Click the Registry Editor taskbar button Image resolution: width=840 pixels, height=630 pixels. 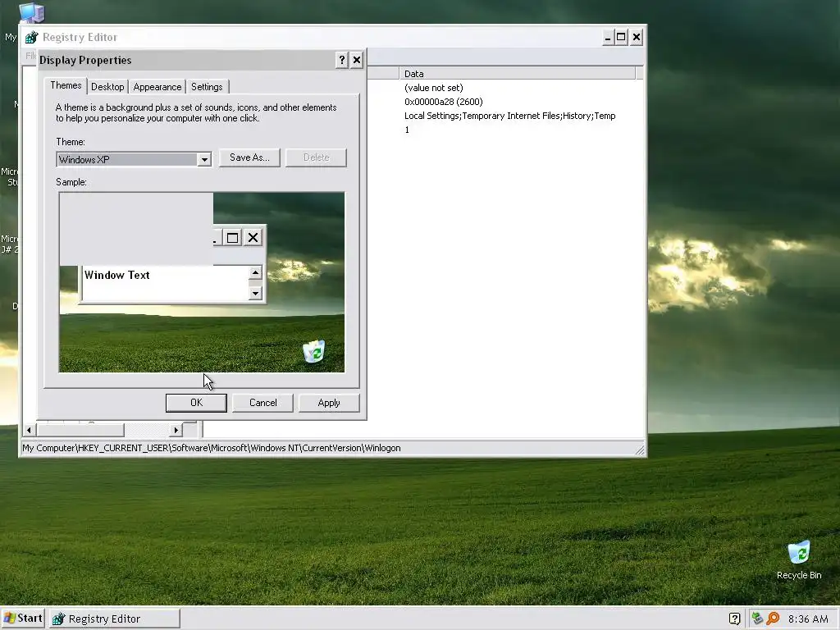(x=115, y=619)
